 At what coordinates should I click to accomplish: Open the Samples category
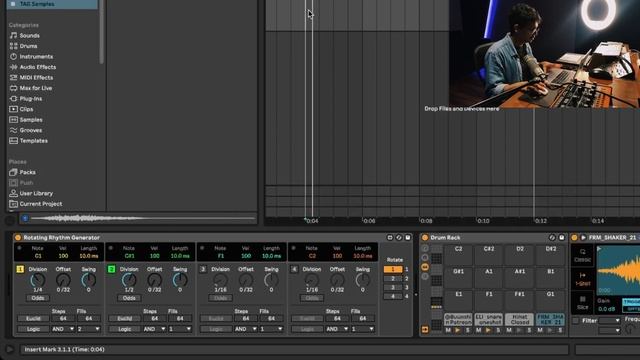tap(31, 120)
